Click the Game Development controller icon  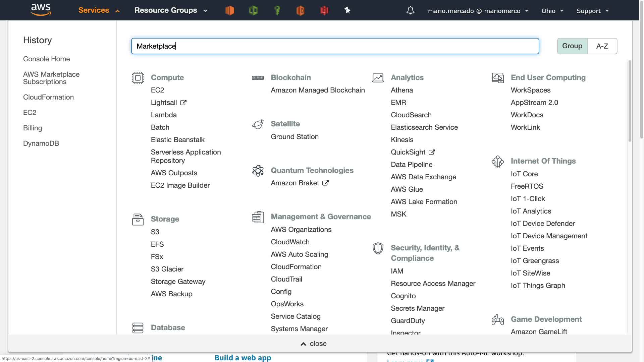(497, 320)
